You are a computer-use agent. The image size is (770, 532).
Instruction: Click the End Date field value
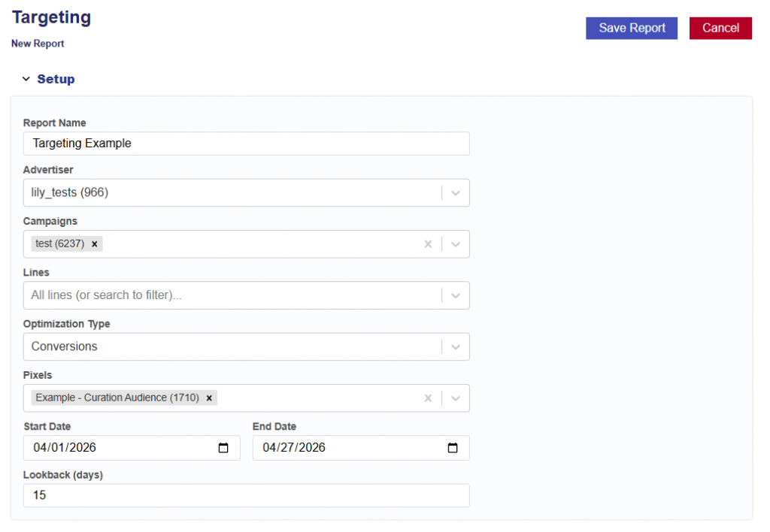[x=294, y=448]
